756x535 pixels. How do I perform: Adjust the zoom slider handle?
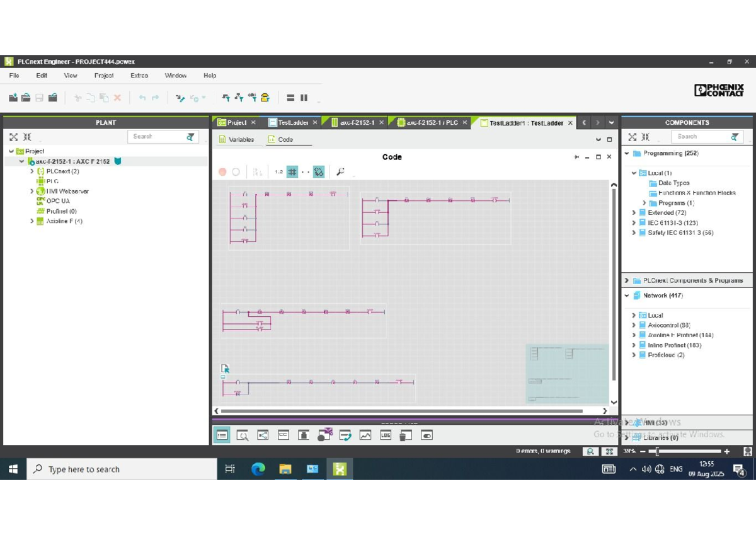[656, 451]
